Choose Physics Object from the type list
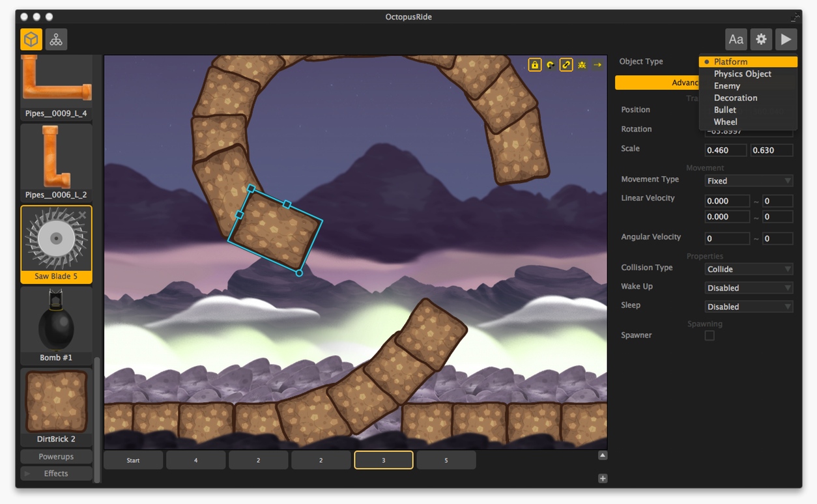The width and height of the screenshot is (817, 504). (742, 74)
